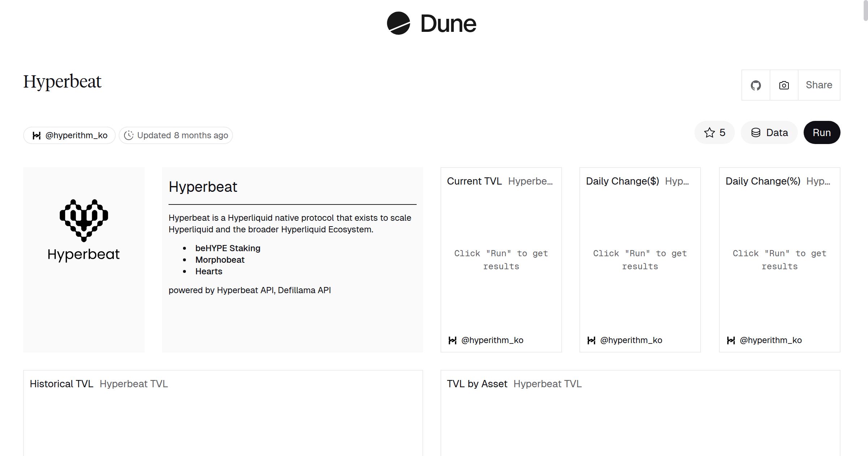Click the Hyperbeat heart logo image

(x=84, y=220)
